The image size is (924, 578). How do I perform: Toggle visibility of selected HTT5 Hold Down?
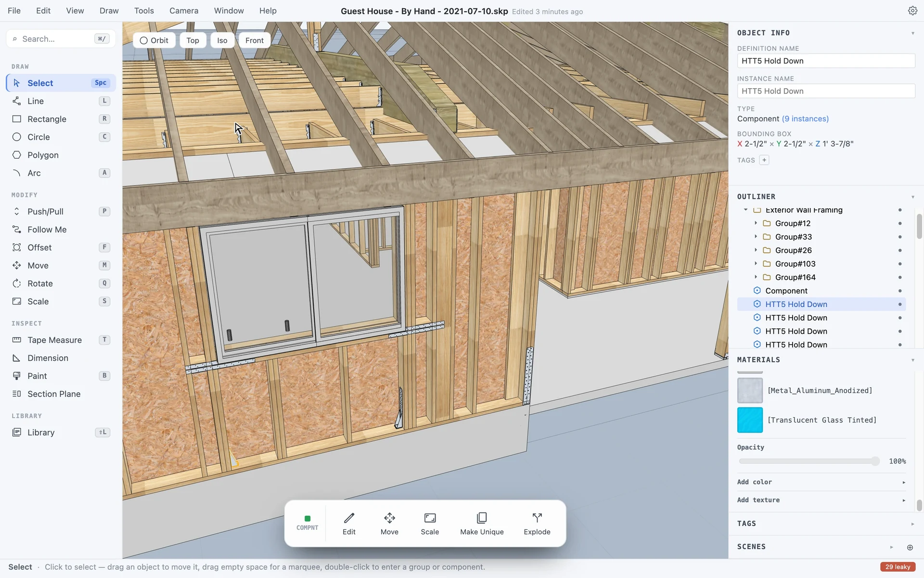900,304
